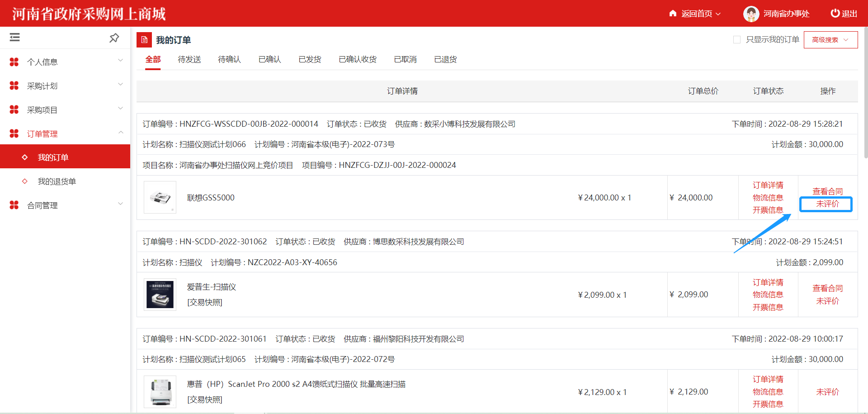Open 爱普生-扫描仪 product thumbnail
The image size is (868, 414).
pyautogui.click(x=160, y=295)
